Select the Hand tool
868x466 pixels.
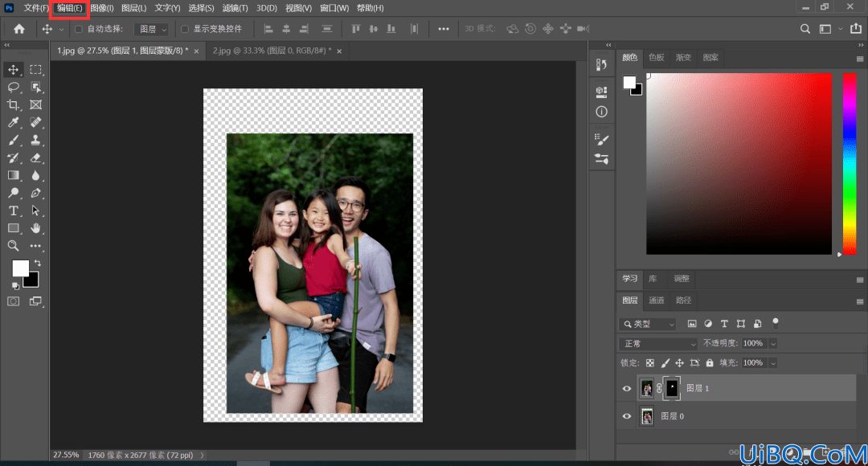tap(35, 228)
